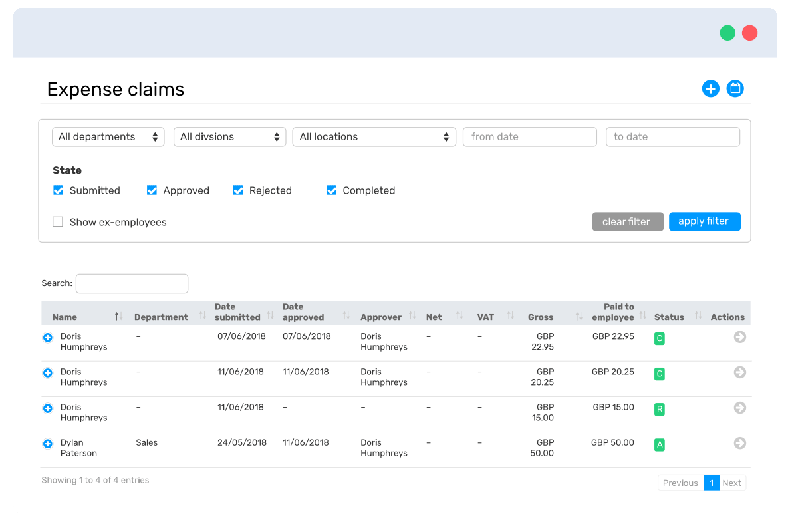Click the apply filter button
Viewport: 790px width, 532px height.
point(704,221)
